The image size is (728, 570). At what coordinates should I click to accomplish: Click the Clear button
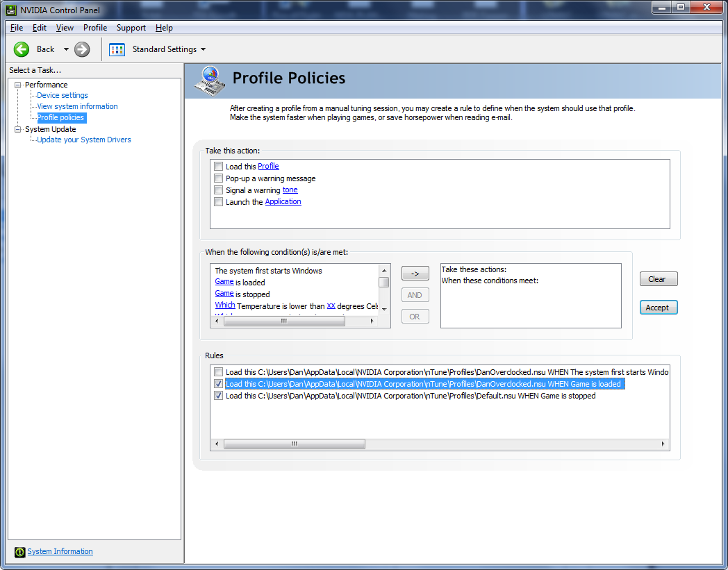(659, 279)
